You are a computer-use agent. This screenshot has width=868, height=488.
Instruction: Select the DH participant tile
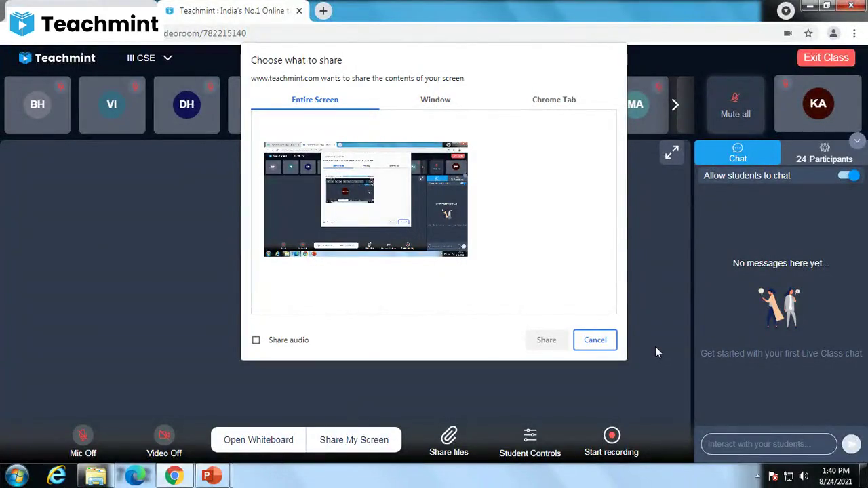point(186,104)
